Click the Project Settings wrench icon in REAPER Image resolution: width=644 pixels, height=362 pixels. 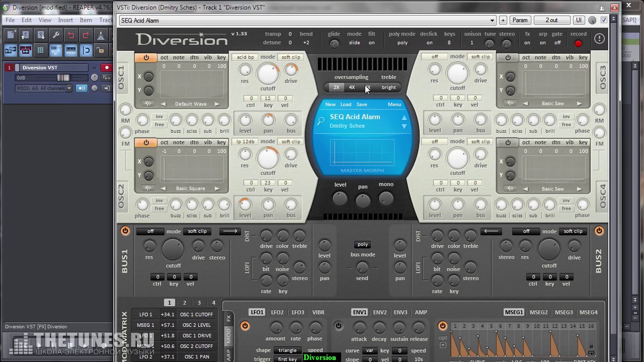56,35
